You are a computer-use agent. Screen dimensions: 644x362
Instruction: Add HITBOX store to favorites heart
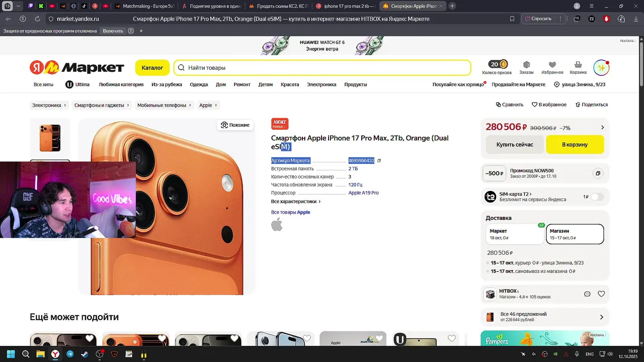coord(601,294)
